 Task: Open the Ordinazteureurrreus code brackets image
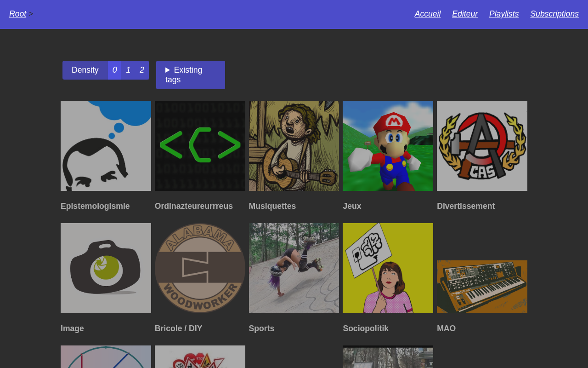pos(200,146)
